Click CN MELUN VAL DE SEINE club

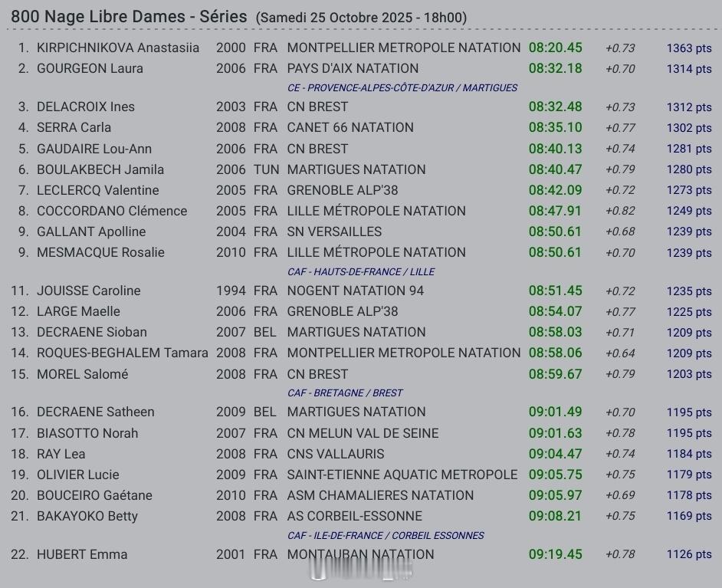363,433
